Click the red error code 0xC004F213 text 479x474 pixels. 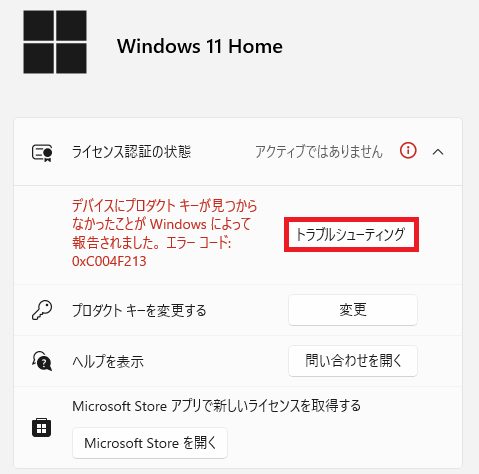click(109, 261)
